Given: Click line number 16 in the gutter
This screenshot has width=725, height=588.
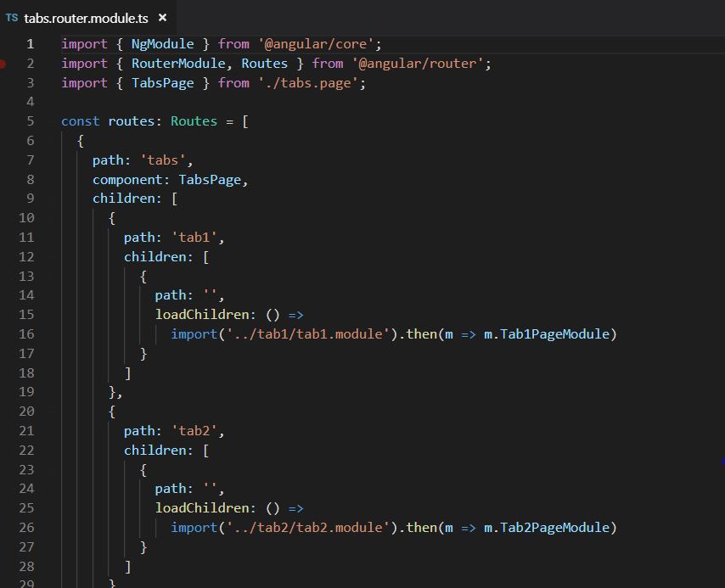Looking at the screenshot, I should point(26,334).
